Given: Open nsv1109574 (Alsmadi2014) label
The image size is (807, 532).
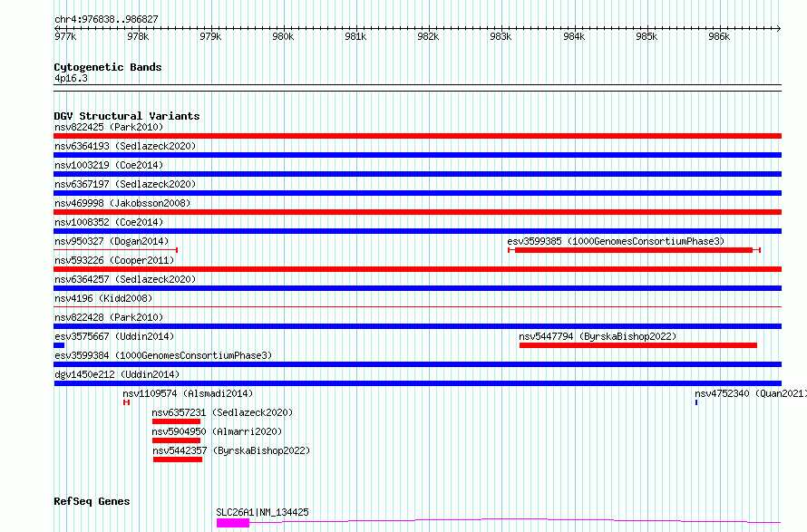Looking at the screenshot, I should 188,393.
